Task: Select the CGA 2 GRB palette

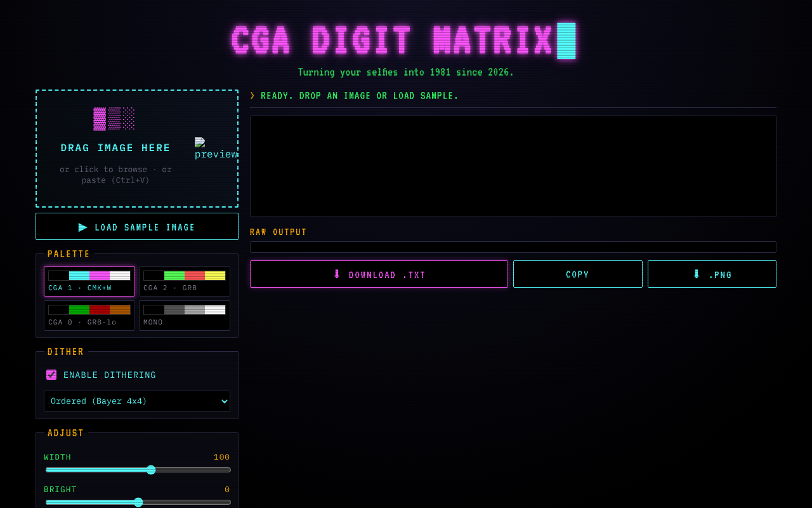Action: click(185, 281)
